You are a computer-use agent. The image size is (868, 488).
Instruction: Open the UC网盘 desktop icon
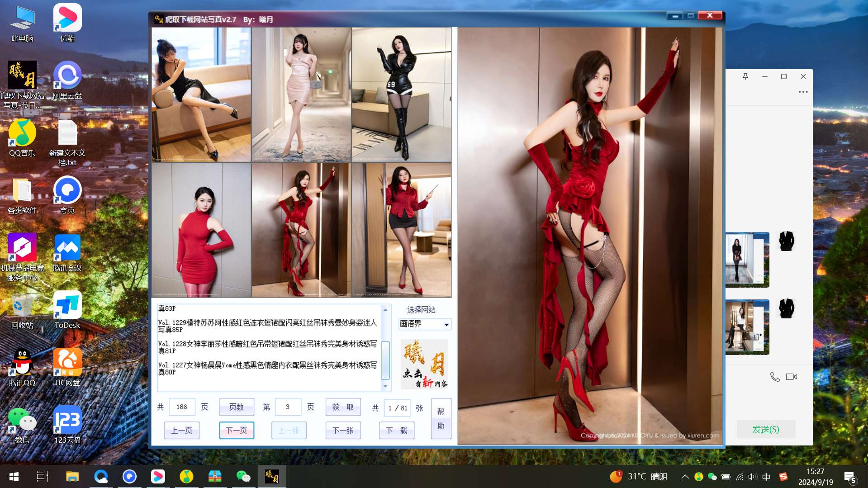click(67, 368)
